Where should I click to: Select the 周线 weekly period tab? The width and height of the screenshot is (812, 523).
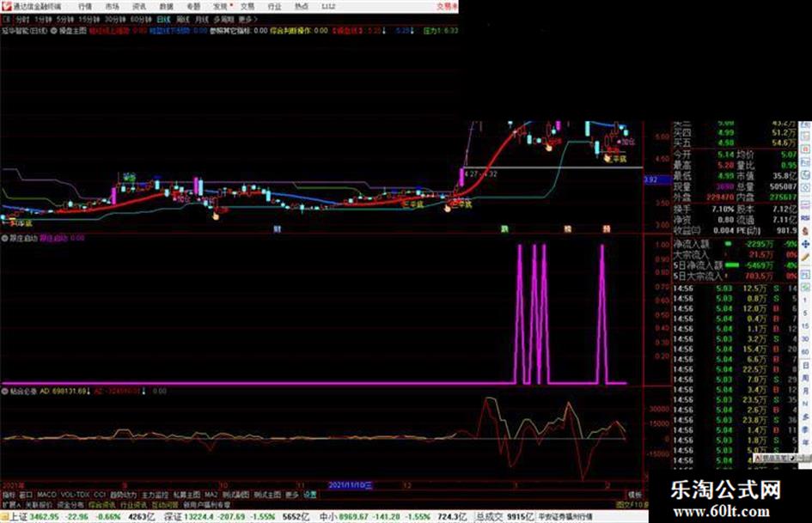tap(183, 19)
